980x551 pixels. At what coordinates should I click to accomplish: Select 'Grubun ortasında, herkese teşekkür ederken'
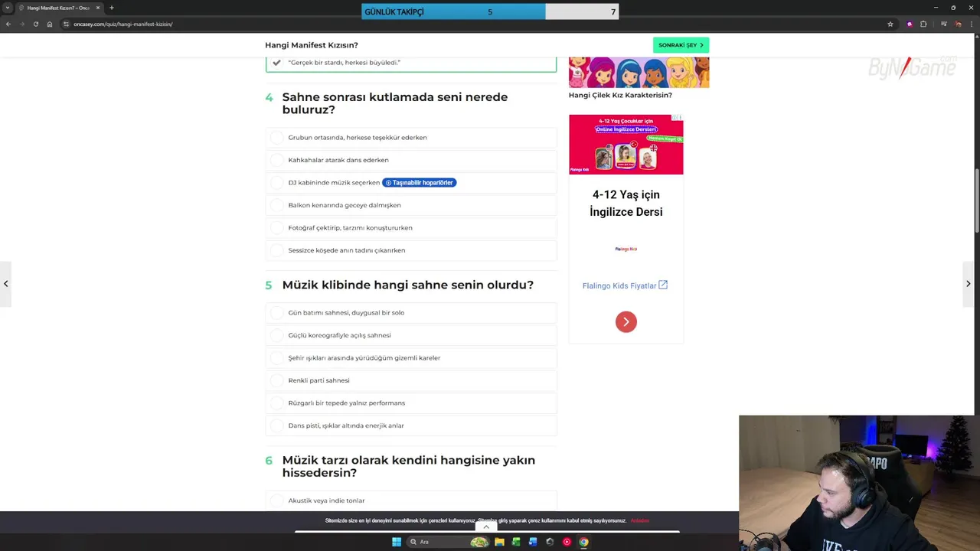(411, 138)
